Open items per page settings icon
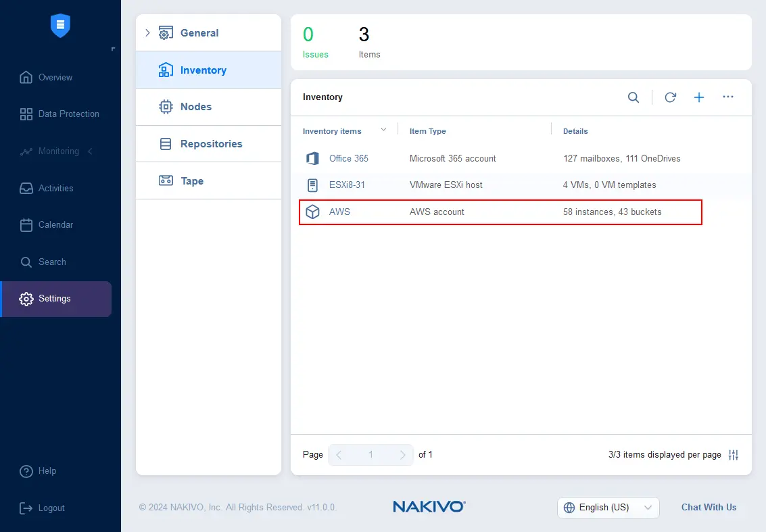Screen dimensions: 766x532 [734, 455]
